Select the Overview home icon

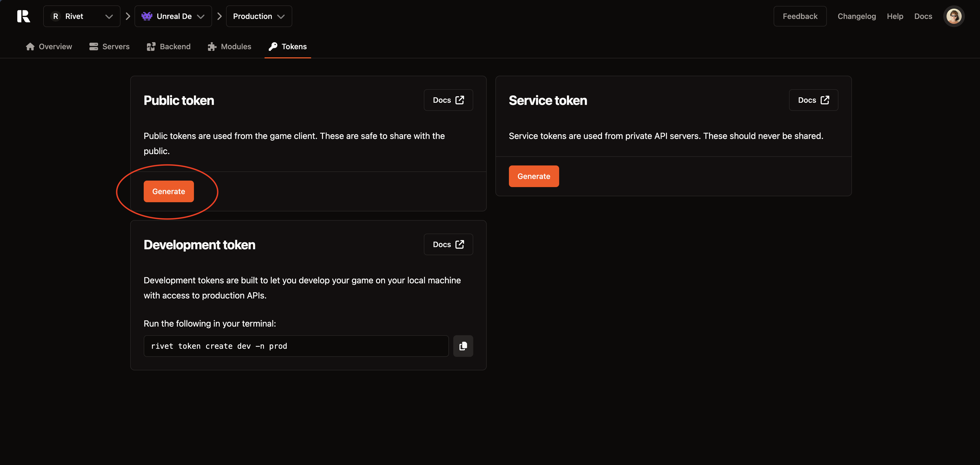pos(31,46)
